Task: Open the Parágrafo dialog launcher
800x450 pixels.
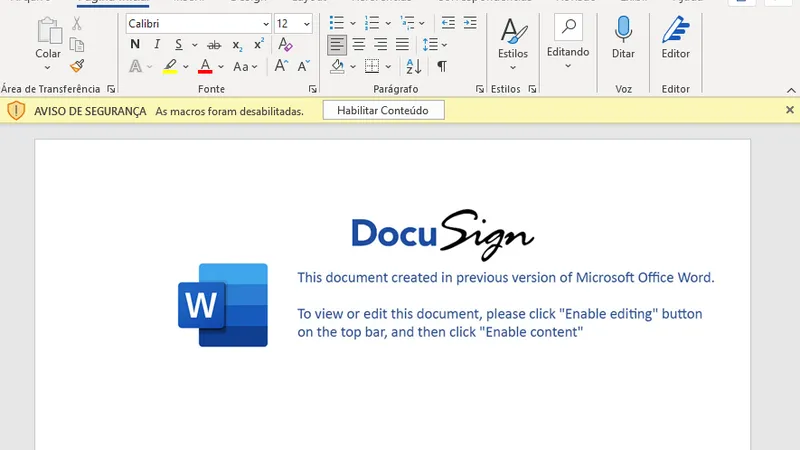Action: 480,89
